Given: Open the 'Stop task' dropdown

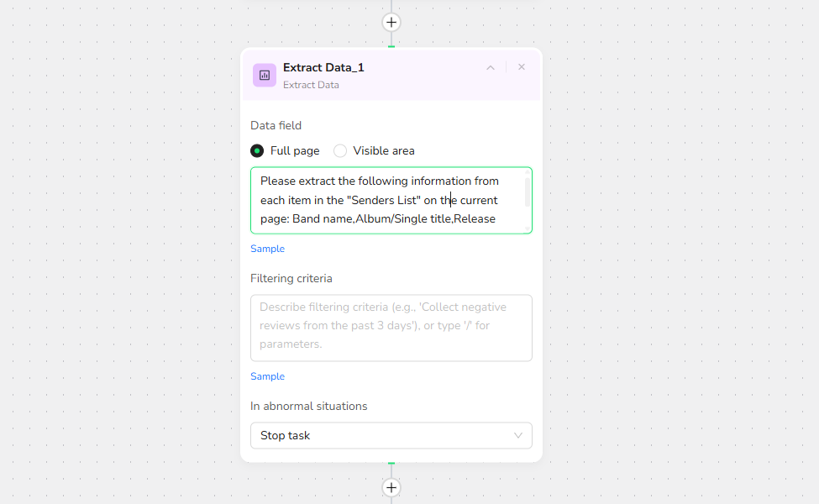Looking at the screenshot, I should coord(391,435).
